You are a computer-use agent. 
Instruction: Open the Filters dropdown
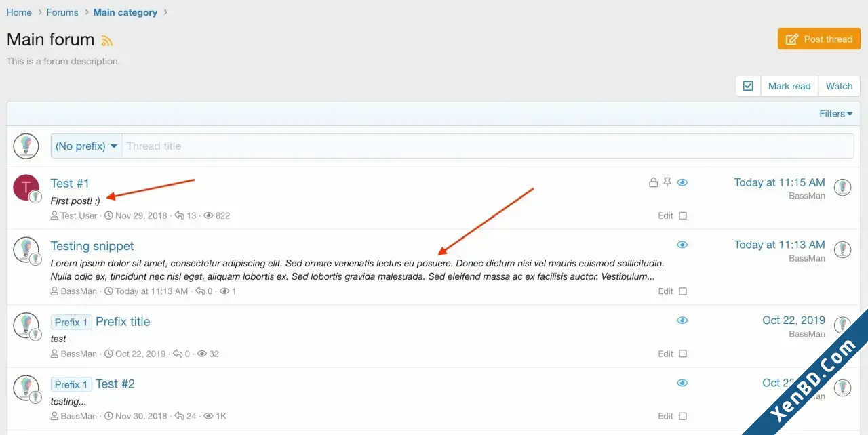coord(836,114)
